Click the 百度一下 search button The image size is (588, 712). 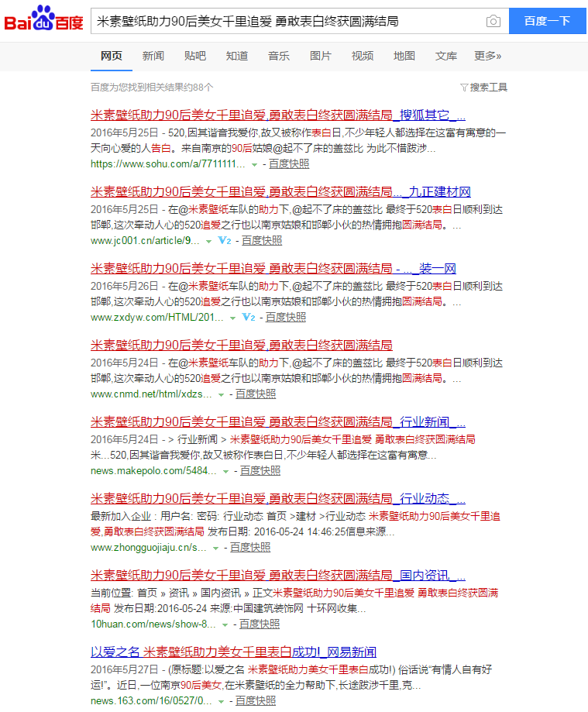548,21
